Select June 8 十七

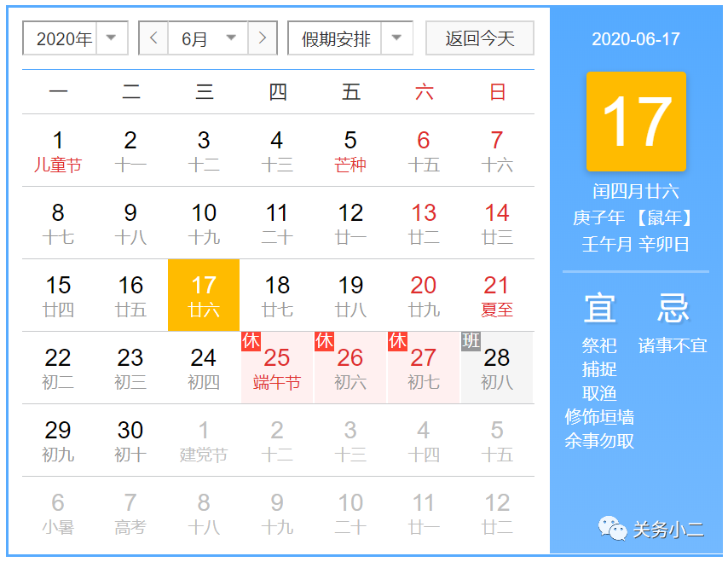(x=58, y=223)
